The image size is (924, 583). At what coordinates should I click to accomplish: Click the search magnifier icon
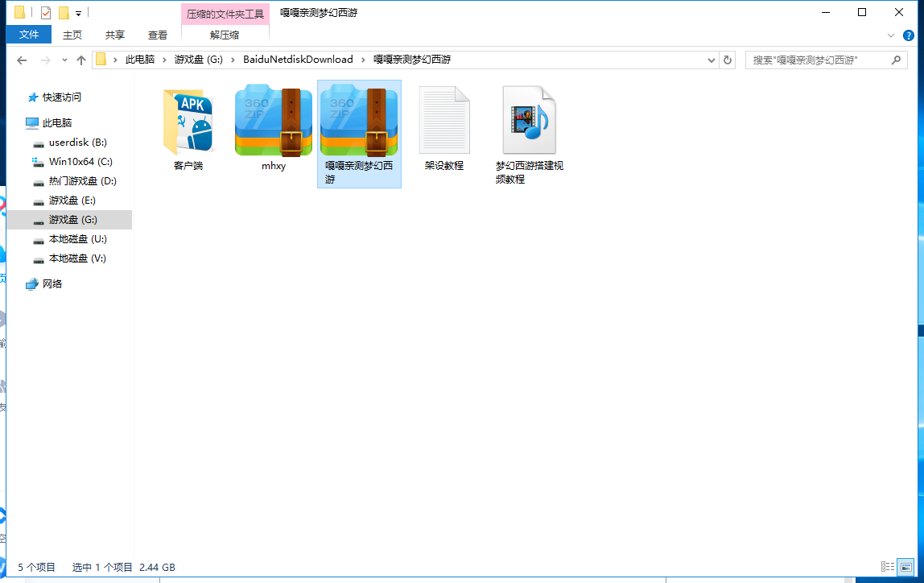pyautogui.click(x=896, y=60)
